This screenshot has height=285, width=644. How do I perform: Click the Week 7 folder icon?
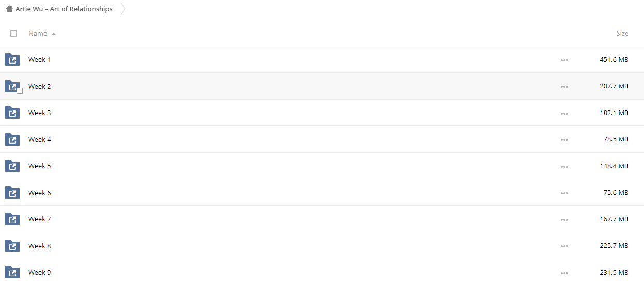click(x=12, y=219)
